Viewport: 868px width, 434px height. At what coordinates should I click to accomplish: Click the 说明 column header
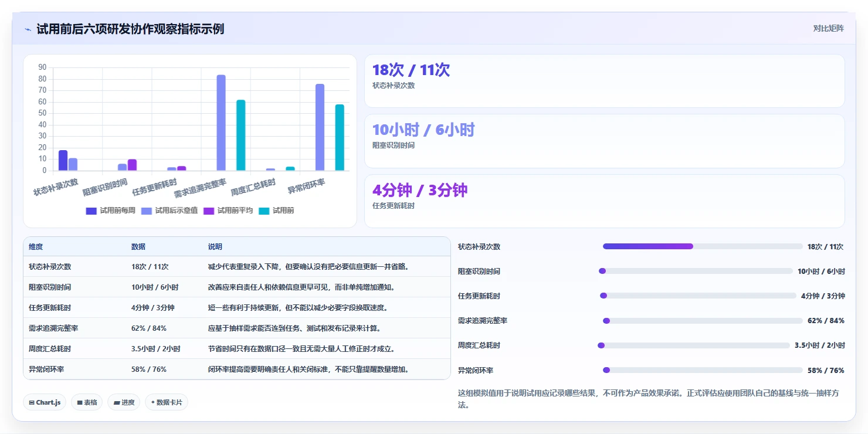[x=215, y=247]
